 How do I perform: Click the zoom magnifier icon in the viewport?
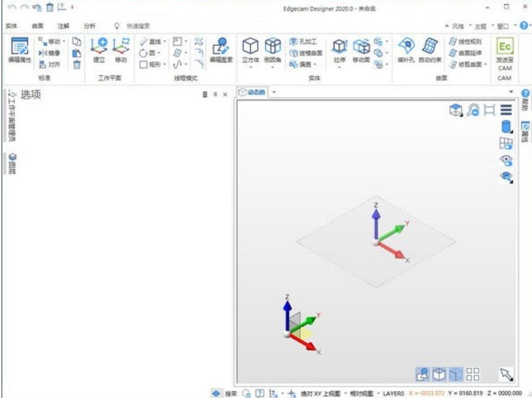(473, 110)
